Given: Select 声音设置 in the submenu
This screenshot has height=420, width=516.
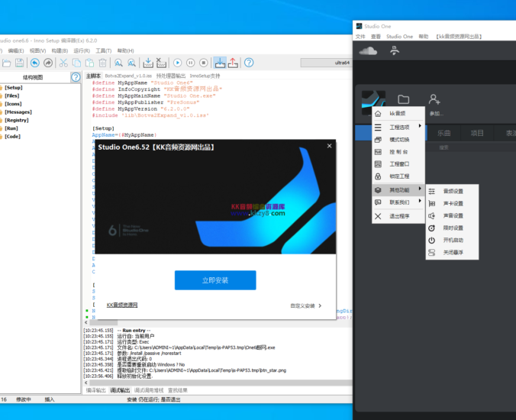Looking at the screenshot, I should [x=452, y=215].
